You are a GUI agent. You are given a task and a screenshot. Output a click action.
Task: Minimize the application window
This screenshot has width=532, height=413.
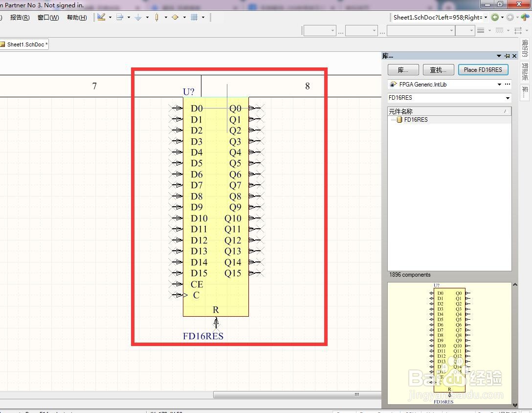pos(487,4)
